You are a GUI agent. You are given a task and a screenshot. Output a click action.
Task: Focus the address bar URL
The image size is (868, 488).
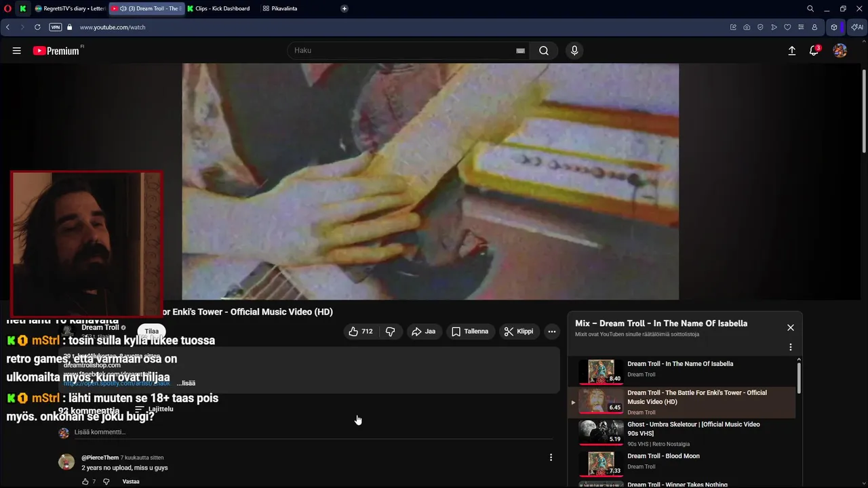click(113, 27)
